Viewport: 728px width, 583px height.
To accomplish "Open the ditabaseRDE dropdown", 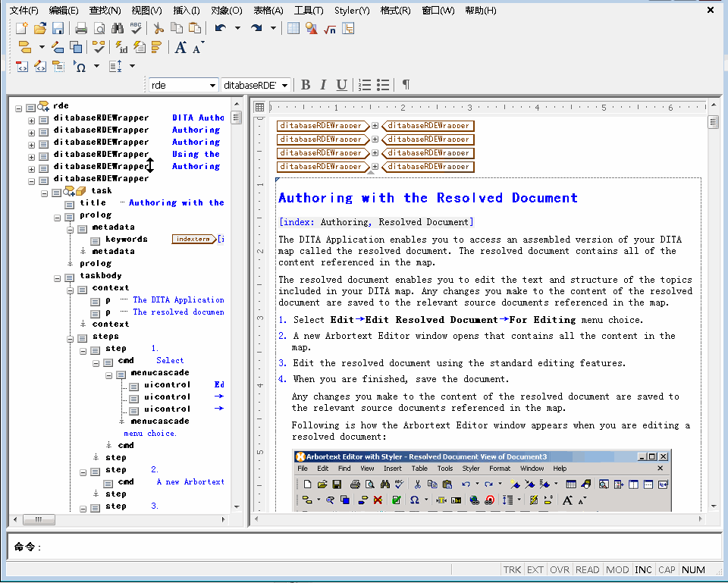I will pyautogui.click(x=284, y=86).
